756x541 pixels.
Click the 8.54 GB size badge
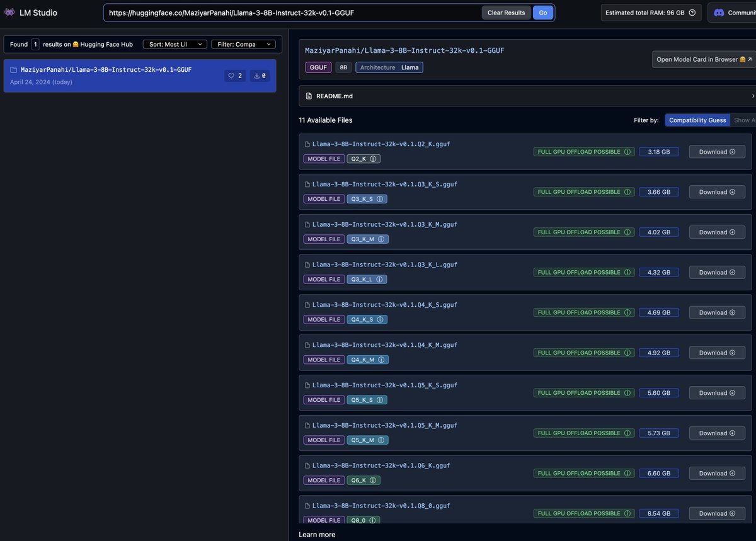click(659, 514)
